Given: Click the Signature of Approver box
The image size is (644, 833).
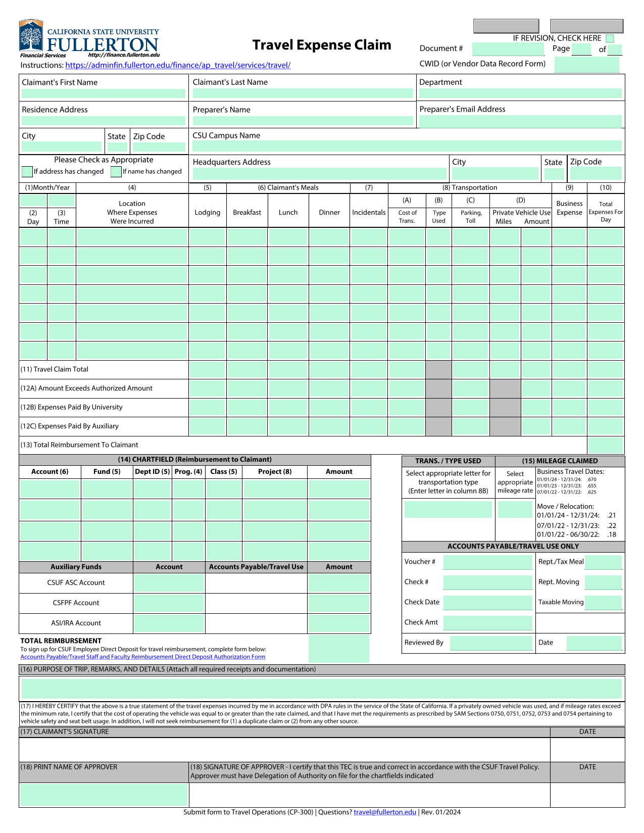Looking at the screenshot, I should point(369,795).
